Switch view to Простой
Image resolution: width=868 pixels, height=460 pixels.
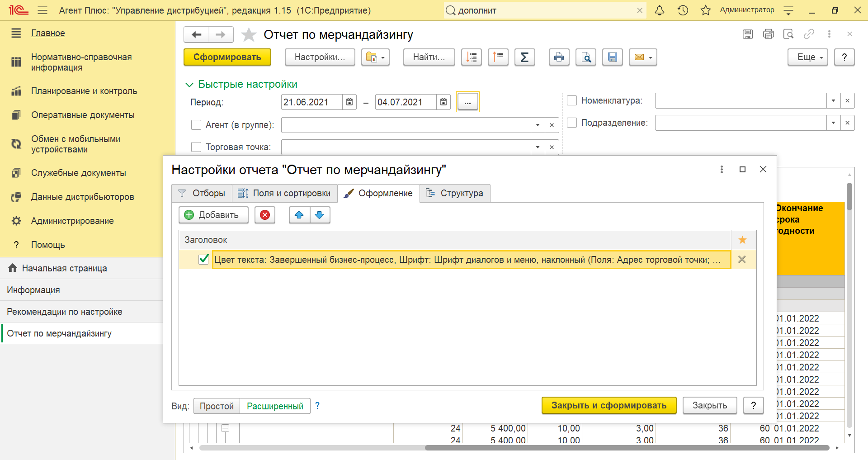point(217,406)
